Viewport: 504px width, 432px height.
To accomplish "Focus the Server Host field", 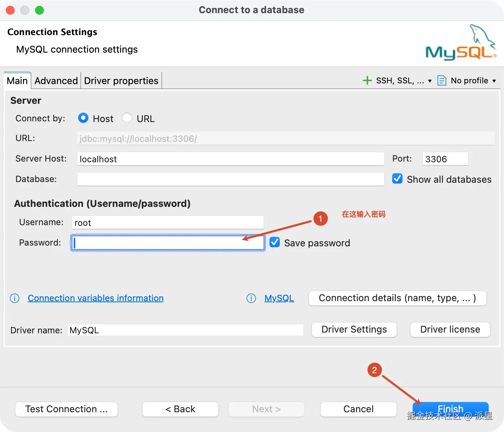I will (x=231, y=159).
